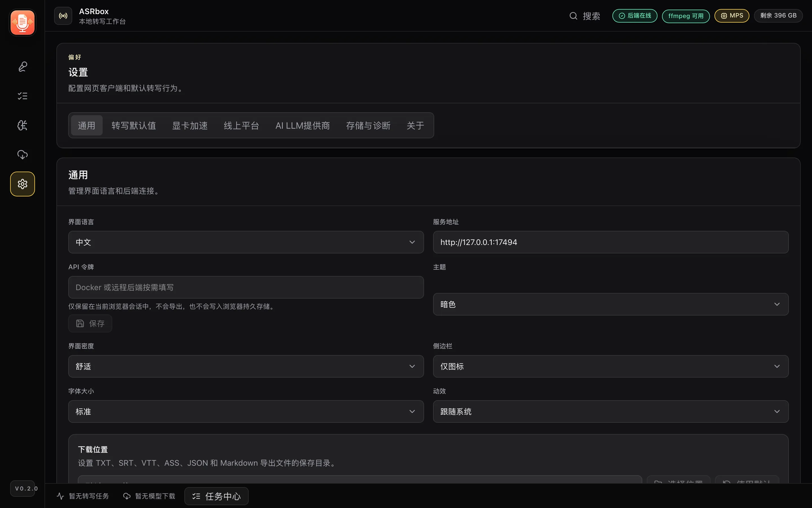Open the 侧边栏 dropdown showing 仅图标
Screen dimensions: 812x508
point(611,366)
